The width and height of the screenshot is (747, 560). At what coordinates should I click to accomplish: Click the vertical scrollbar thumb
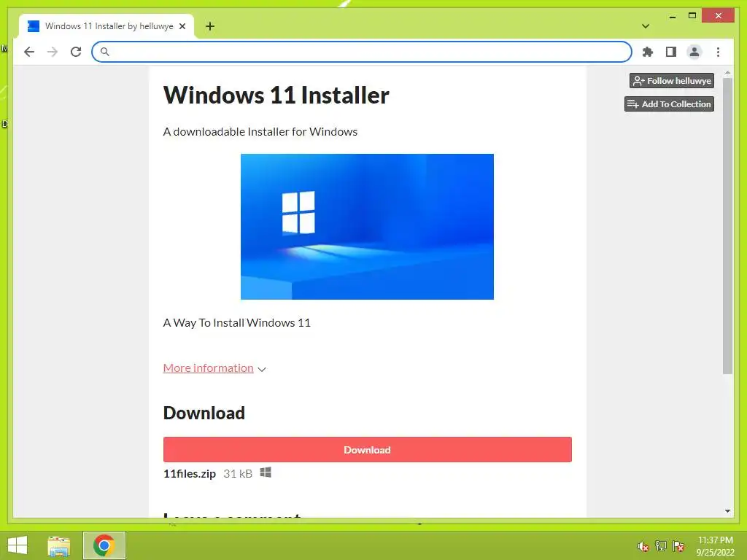(x=727, y=226)
